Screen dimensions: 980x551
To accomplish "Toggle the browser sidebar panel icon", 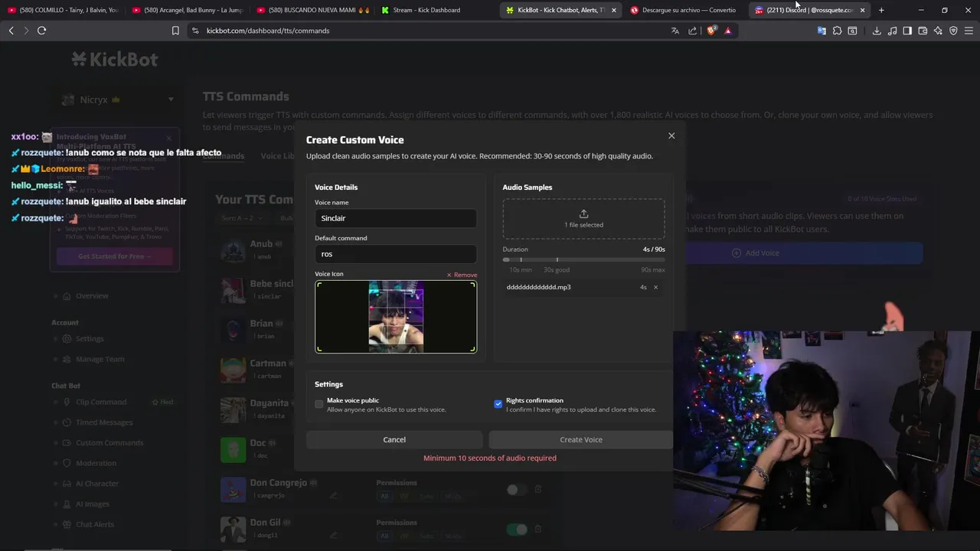I will pyautogui.click(x=907, y=31).
